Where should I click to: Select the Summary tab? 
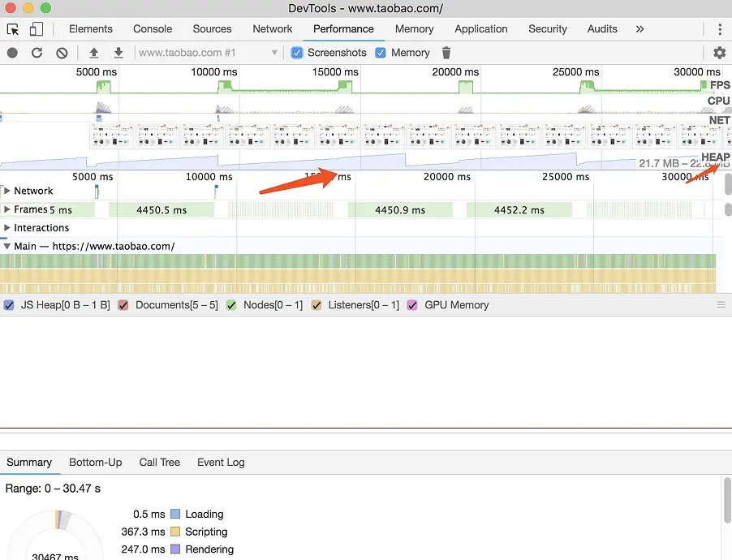(x=29, y=463)
